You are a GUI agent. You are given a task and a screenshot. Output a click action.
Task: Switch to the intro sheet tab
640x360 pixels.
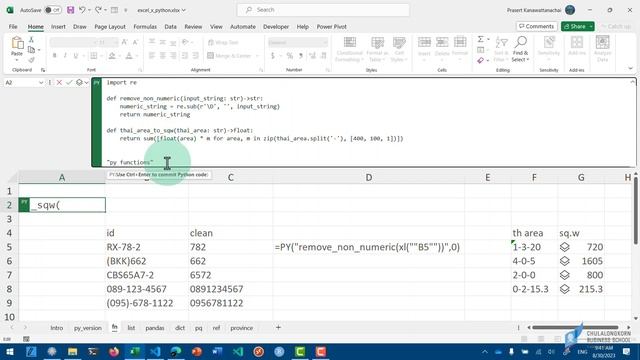pyautogui.click(x=57, y=328)
